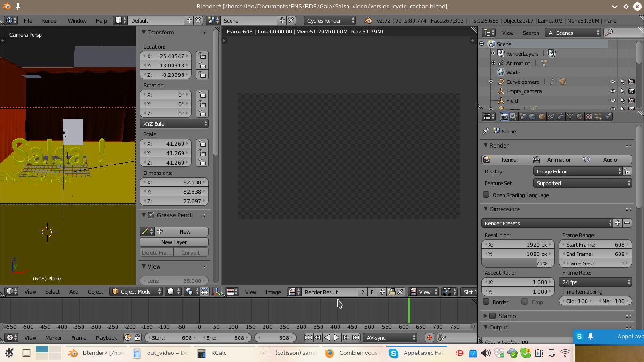Open the Texture properties tab (checkerboard icon)

point(589,116)
